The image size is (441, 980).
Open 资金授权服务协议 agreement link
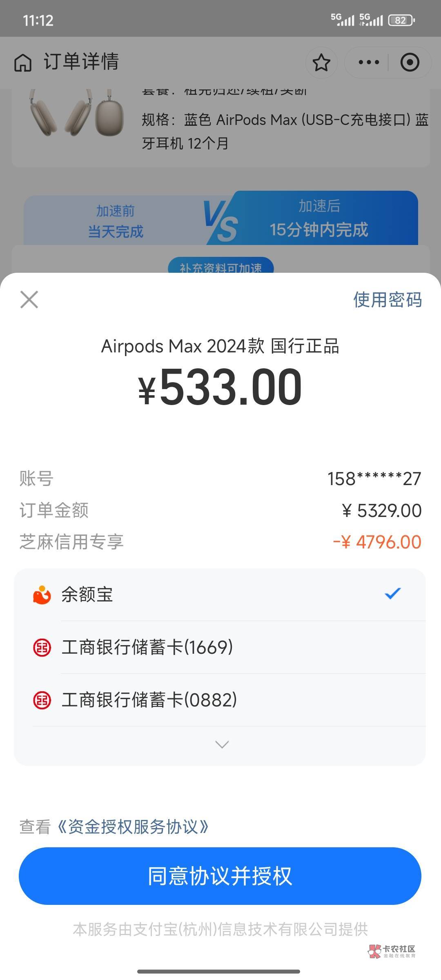[134, 827]
